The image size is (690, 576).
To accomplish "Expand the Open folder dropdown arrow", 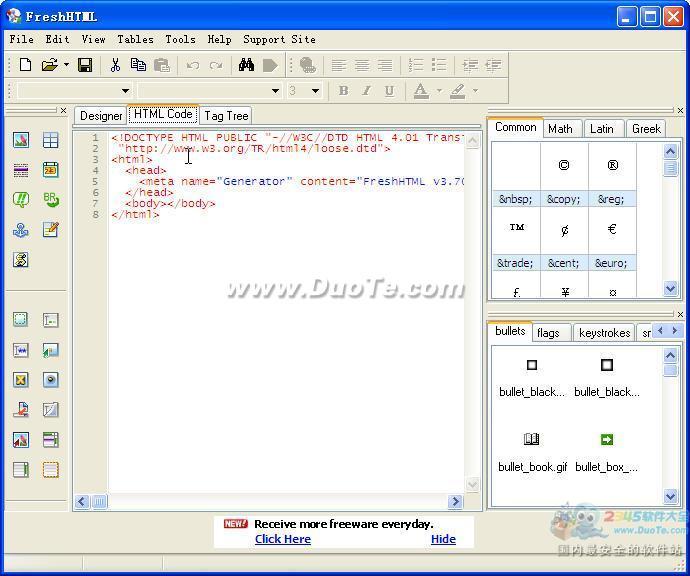I will point(66,65).
